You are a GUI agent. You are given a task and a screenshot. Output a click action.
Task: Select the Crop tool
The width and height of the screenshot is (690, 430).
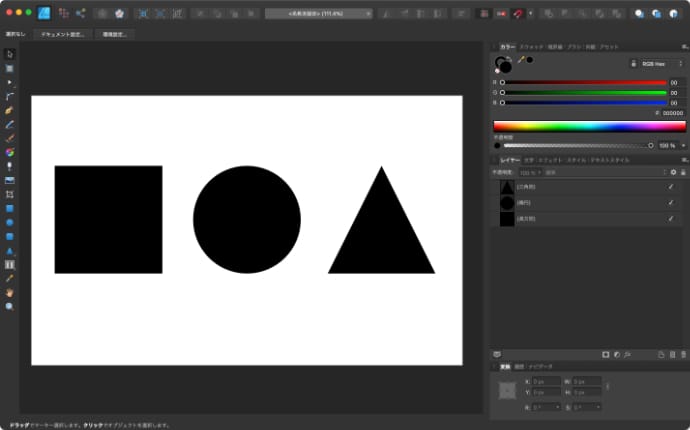[10, 194]
